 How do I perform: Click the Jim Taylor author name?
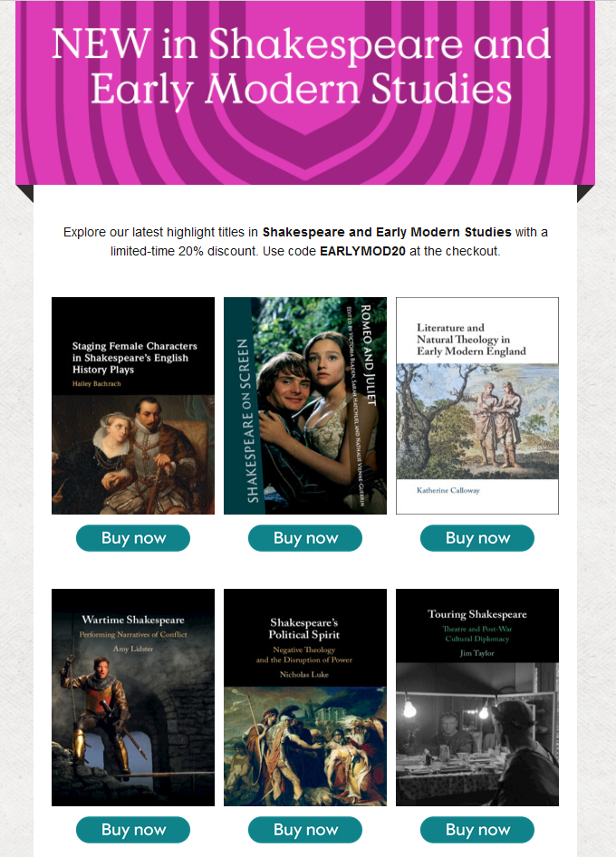477,653
